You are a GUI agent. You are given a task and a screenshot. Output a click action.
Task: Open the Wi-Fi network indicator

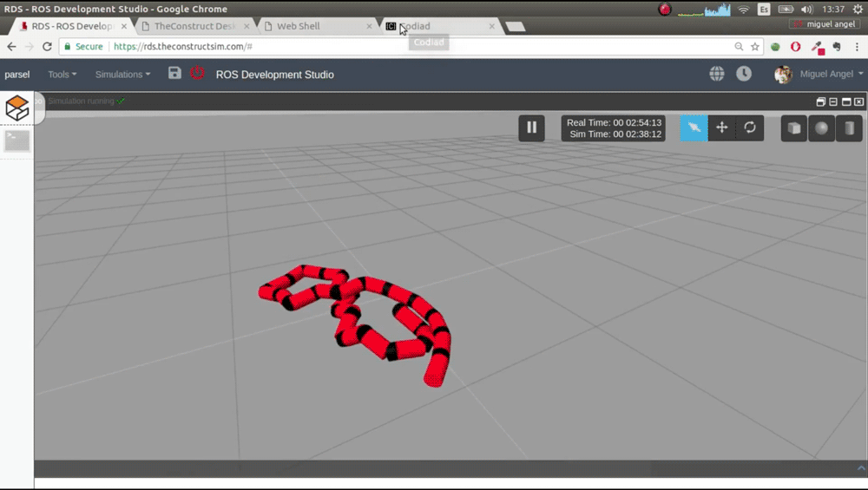click(744, 10)
